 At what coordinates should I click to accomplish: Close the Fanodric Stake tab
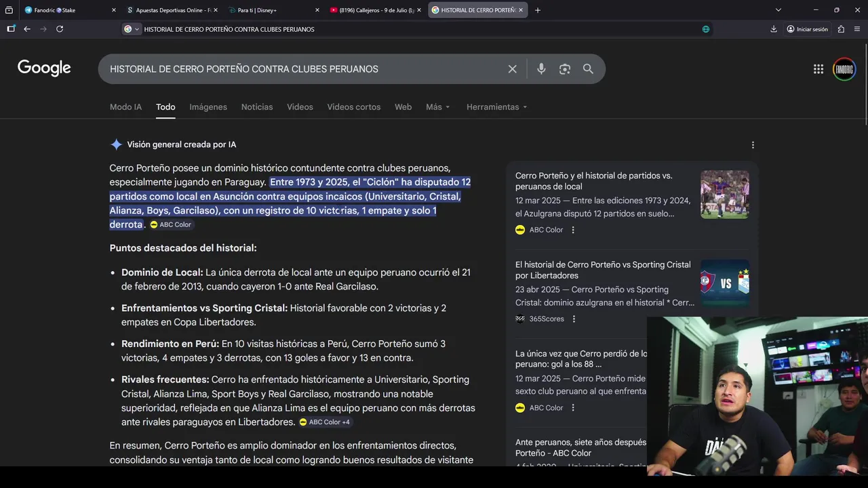[x=114, y=10]
